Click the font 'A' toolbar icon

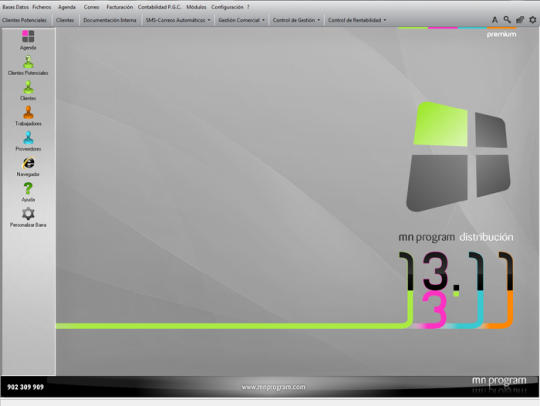pyautogui.click(x=495, y=20)
